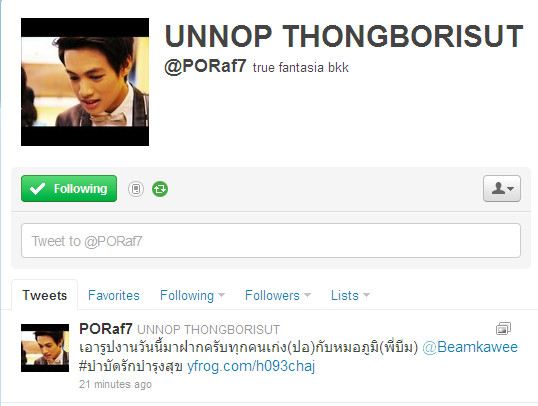Click the photo media icon on tweet
Image resolution: width=538 pixels, height=406 pixels.
(x=503, y=328)
